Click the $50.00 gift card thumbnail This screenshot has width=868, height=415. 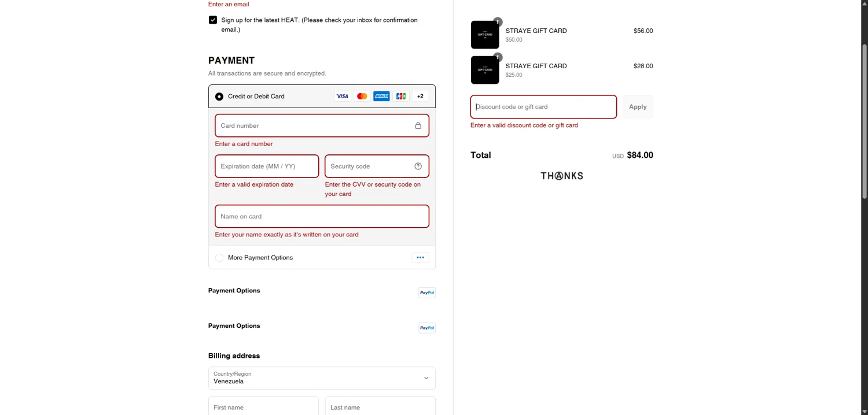pos(485,35)
